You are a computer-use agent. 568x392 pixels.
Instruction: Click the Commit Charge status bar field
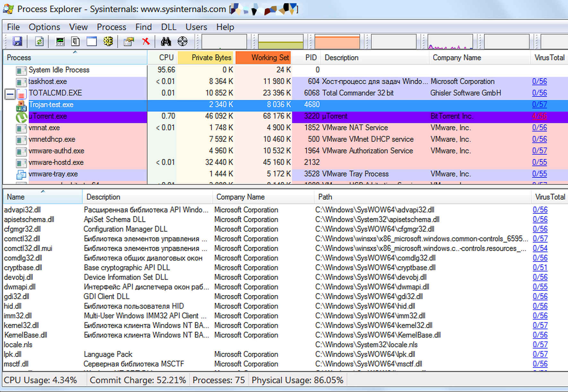[138, 380]
